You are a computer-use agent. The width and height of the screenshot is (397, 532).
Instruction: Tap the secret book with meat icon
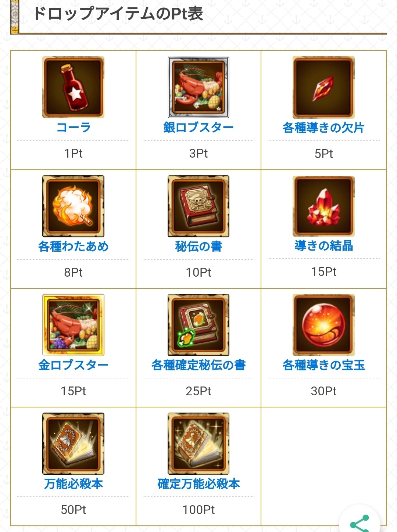pos(198,325)
